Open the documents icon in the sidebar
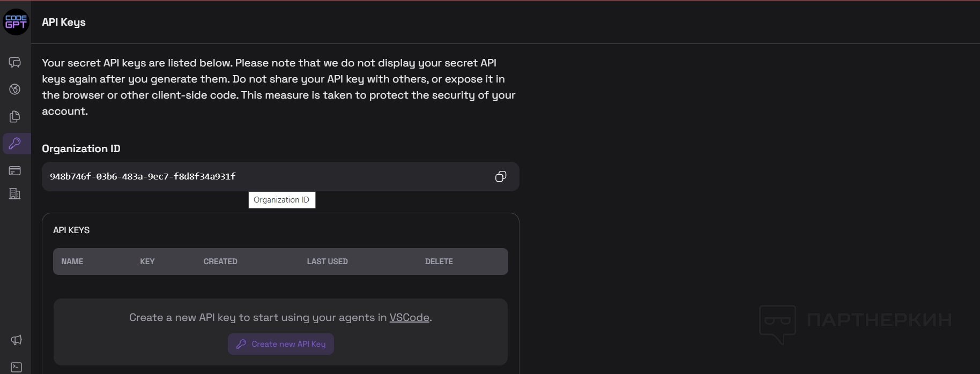 click(15, 117)
